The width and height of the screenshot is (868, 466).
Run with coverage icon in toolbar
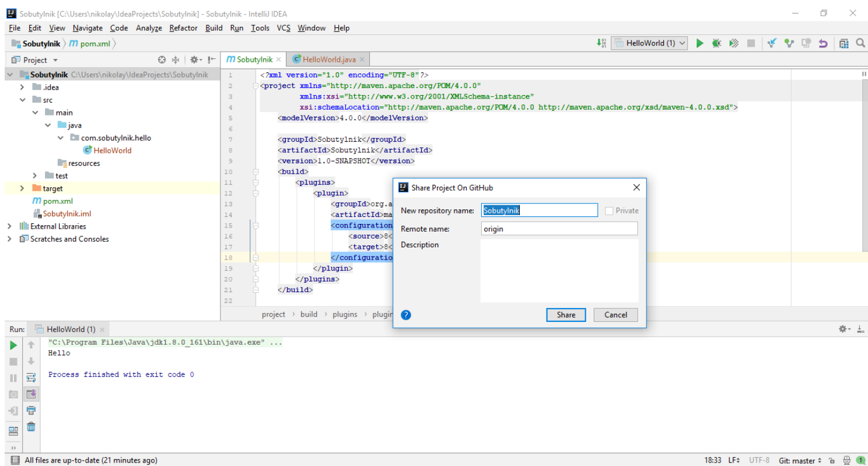tap(734, 43)
